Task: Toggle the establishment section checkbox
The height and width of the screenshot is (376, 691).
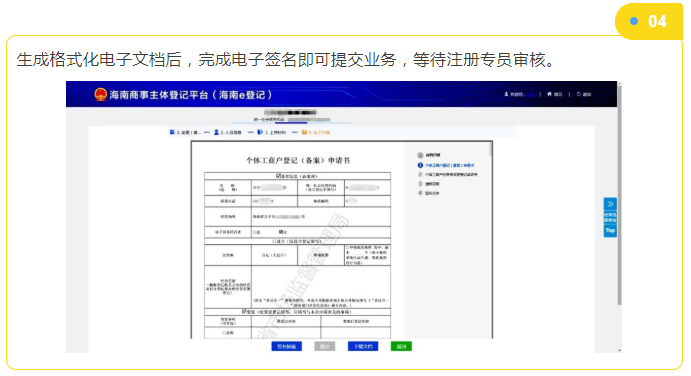Action: pos(274,242)
